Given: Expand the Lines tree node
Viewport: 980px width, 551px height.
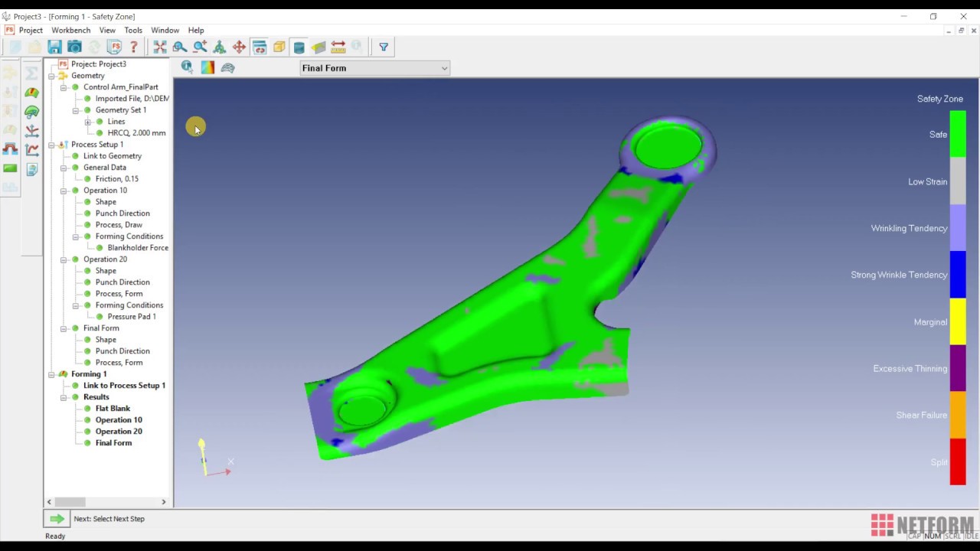Looking at the screenshot, I should 87,122.
